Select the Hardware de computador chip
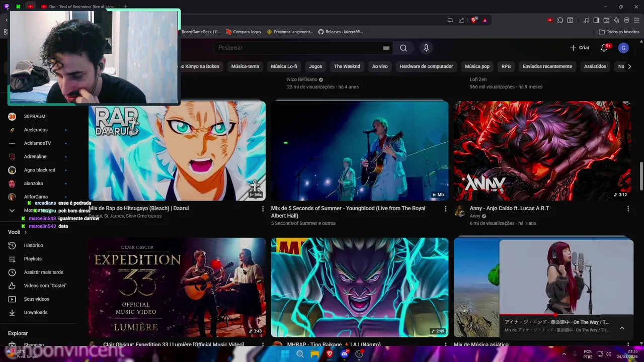This screenshot has width=644, height=362. (426, 66)
